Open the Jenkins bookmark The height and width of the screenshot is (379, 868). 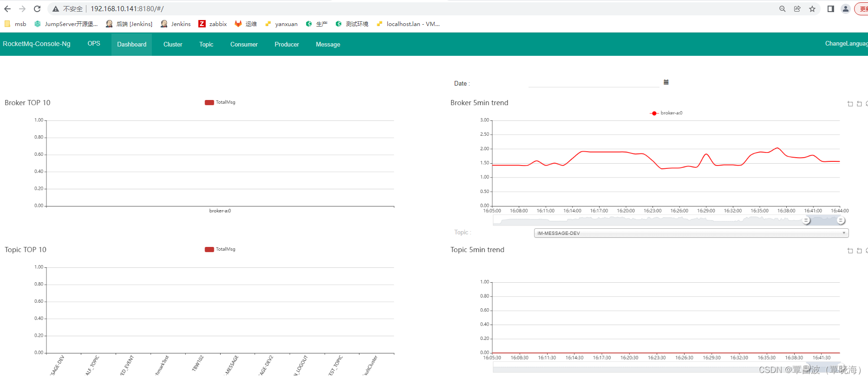point(176,24)
